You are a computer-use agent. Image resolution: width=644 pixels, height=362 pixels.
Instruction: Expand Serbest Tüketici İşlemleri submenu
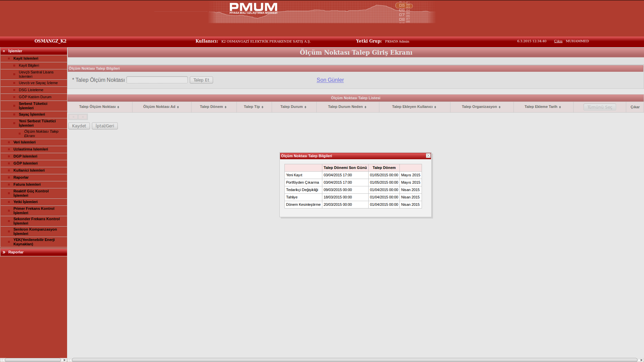(33, 106)
